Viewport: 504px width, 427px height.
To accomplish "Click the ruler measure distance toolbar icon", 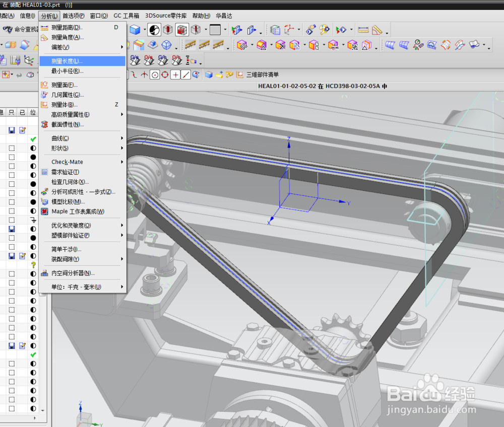I will point(363,30).
